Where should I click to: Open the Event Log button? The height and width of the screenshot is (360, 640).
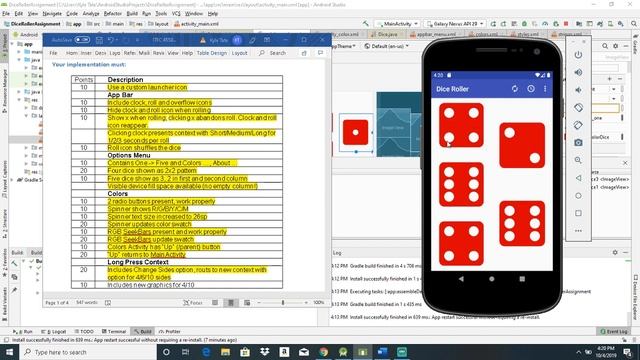[614, 331]
